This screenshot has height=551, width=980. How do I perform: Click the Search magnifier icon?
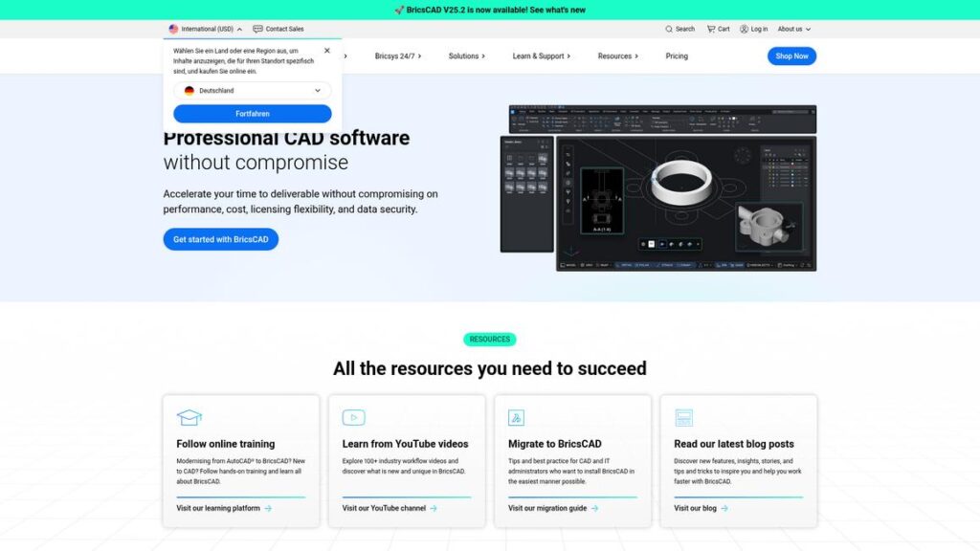[669, 29]
